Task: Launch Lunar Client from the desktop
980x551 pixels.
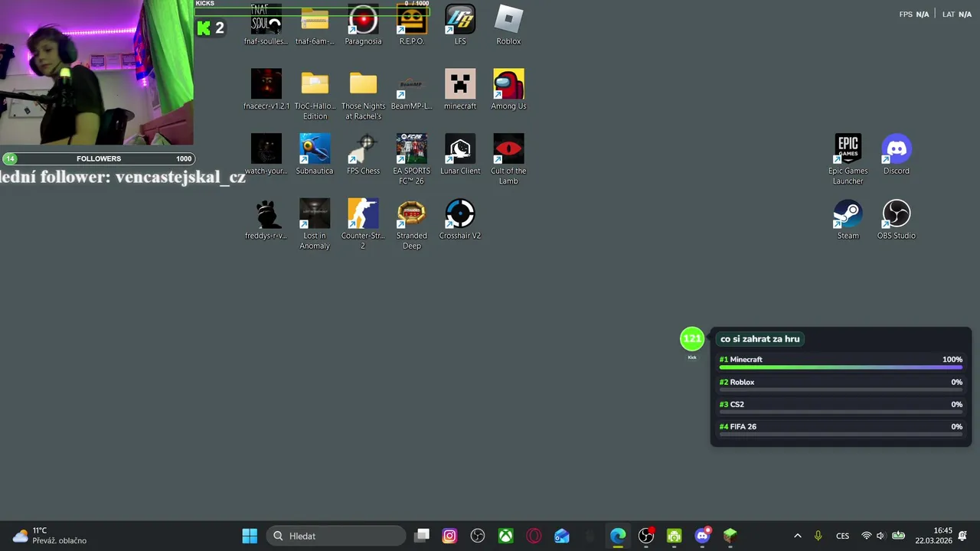Action: (x=460, y=154)
